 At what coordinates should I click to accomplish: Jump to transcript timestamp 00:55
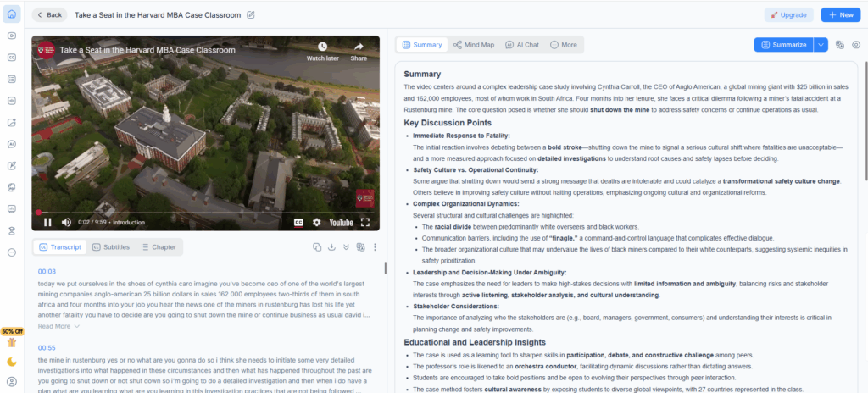47,347
